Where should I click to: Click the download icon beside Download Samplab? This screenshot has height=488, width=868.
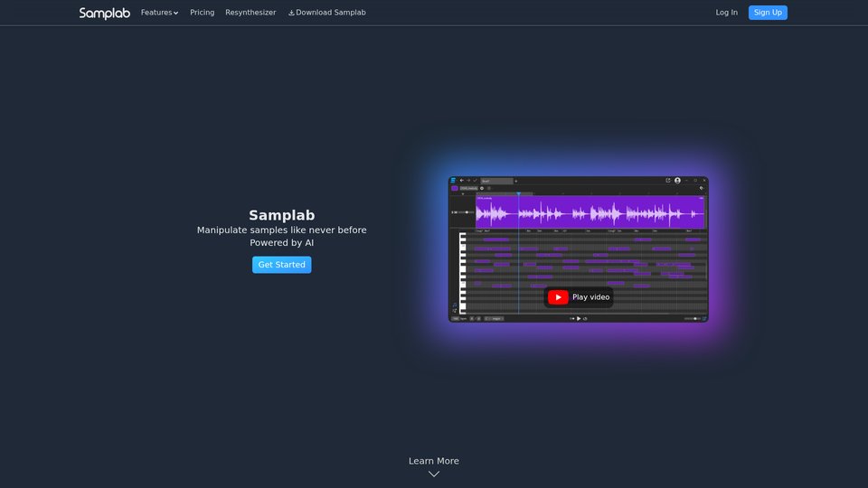pos(291,13)
